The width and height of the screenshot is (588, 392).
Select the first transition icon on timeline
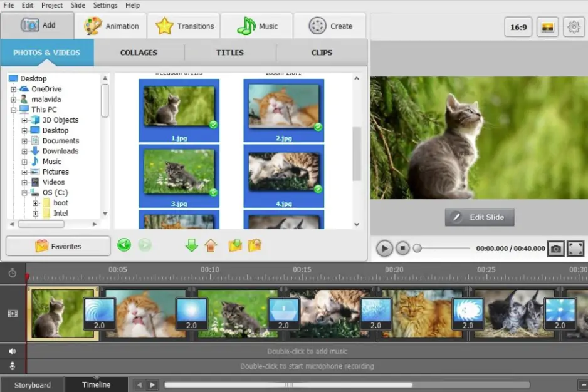[x=99, y=314]
